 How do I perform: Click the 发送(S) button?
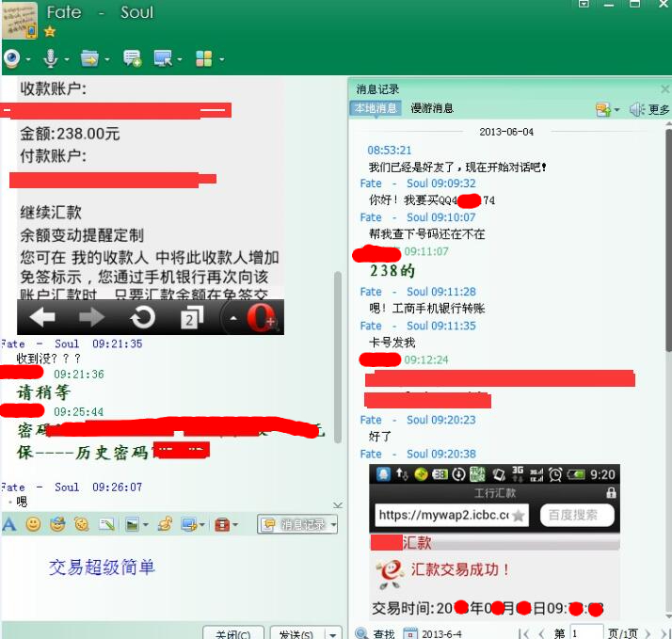click(x=295, y=633)
